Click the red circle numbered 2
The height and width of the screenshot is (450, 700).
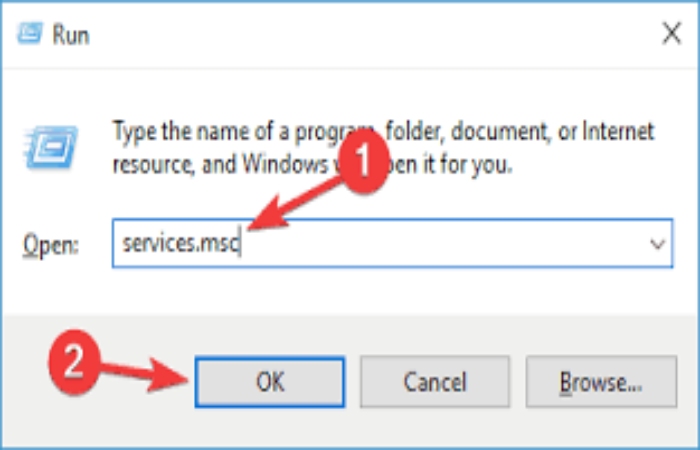coord(74,362)
